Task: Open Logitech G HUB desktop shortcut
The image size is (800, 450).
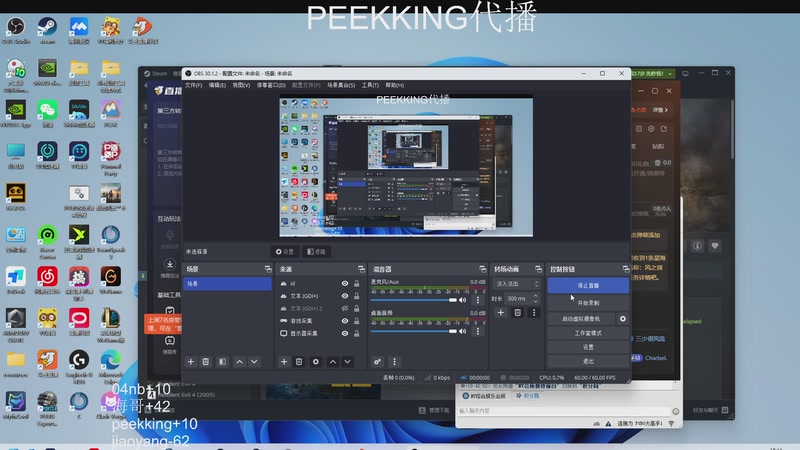Action: pyautogui.click(x=79, y=364)
